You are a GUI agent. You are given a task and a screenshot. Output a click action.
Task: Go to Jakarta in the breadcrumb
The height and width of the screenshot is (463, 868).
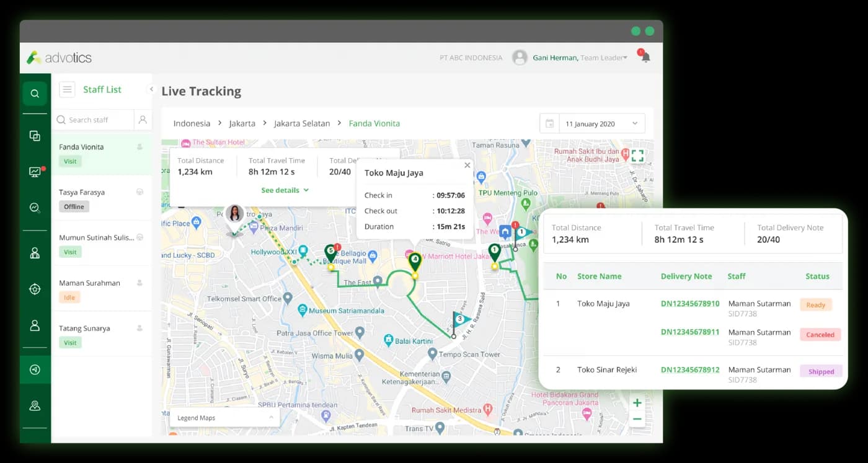[242, 123]
